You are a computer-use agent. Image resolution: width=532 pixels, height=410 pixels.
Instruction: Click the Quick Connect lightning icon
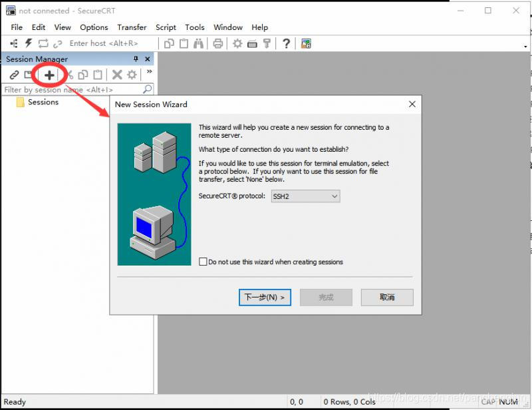[x=29, y=43]
